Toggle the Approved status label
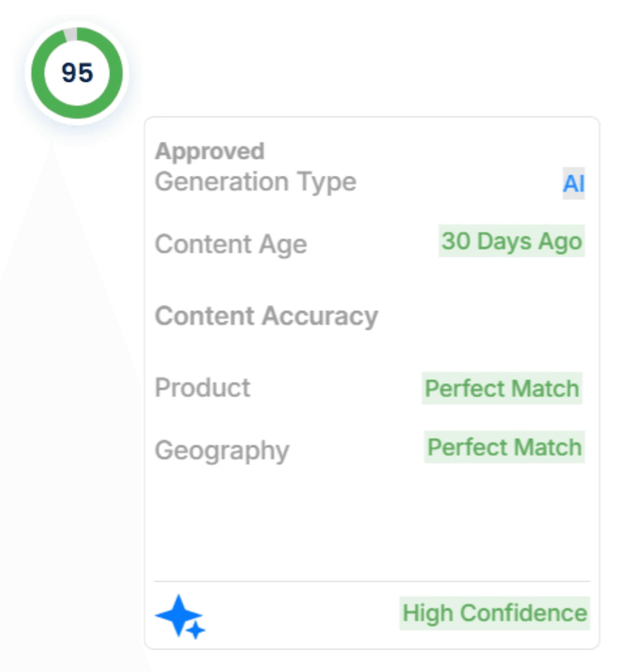630x672 pixels. [210, 151]
